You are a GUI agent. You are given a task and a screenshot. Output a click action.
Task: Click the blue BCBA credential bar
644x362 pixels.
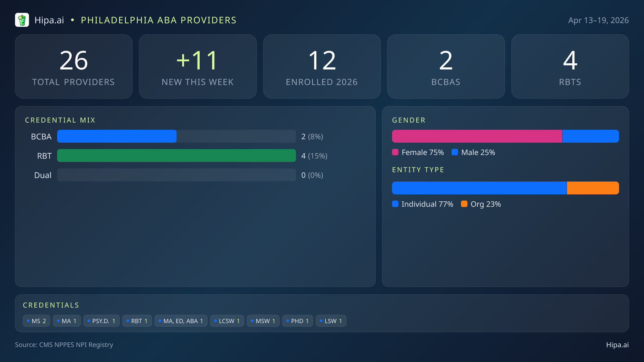(x=117, y=136)
